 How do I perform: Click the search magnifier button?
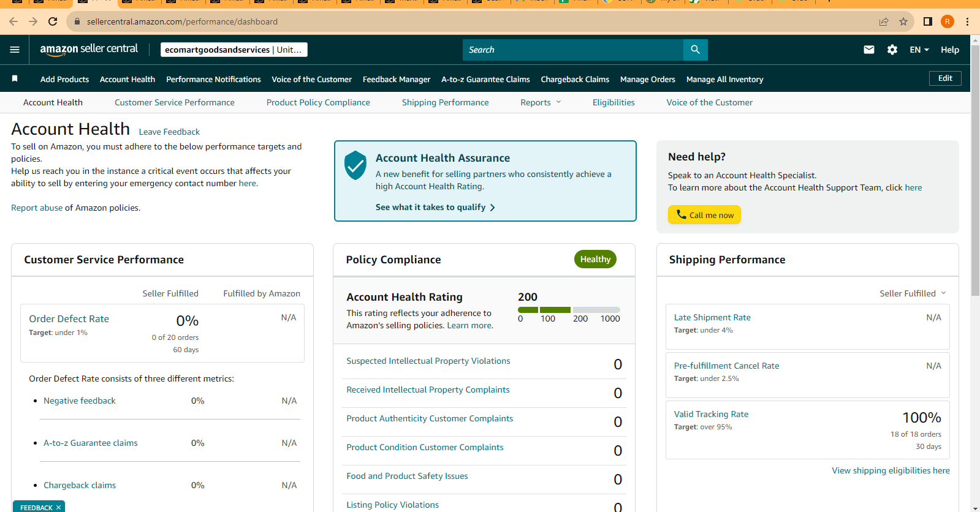695,50
